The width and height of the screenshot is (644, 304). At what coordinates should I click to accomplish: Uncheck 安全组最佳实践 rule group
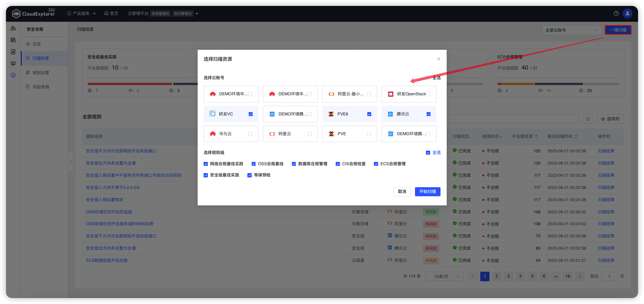pos(206,175)
